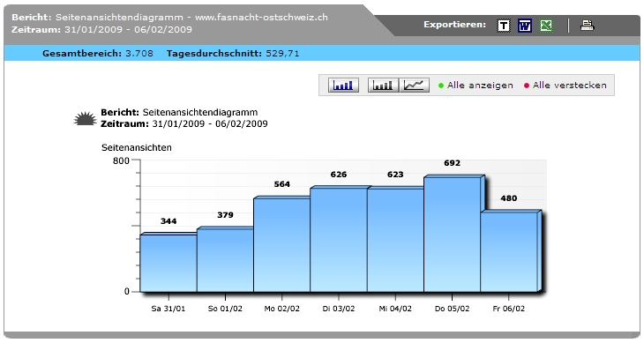
Task: Click the value label 623
Action: (x=395, y=175)
